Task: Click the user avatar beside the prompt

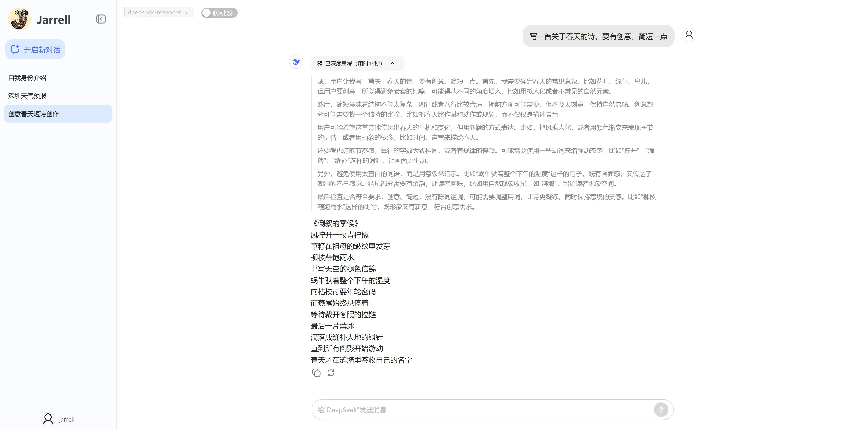Action: pyautogui.click(x=689, y=35)
